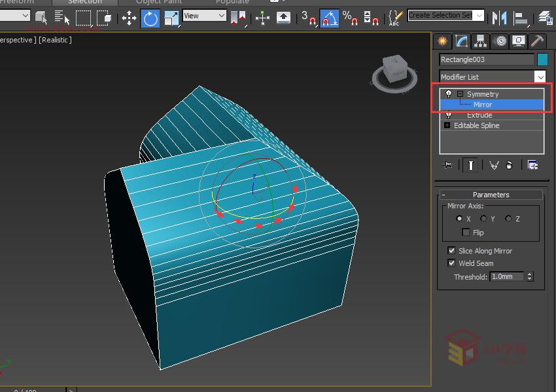Enable the Flip checkbox

(x=466, y=233)
